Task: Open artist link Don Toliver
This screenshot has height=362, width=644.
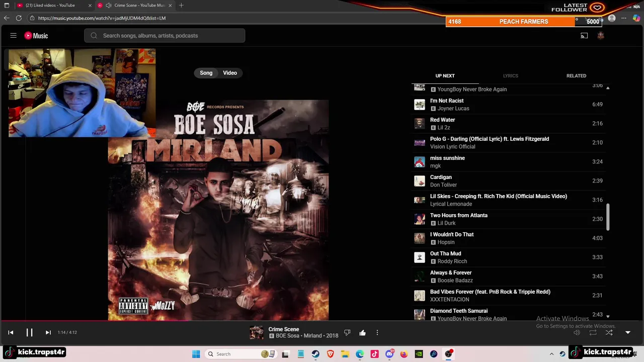Action: click(x=443, y=185)
